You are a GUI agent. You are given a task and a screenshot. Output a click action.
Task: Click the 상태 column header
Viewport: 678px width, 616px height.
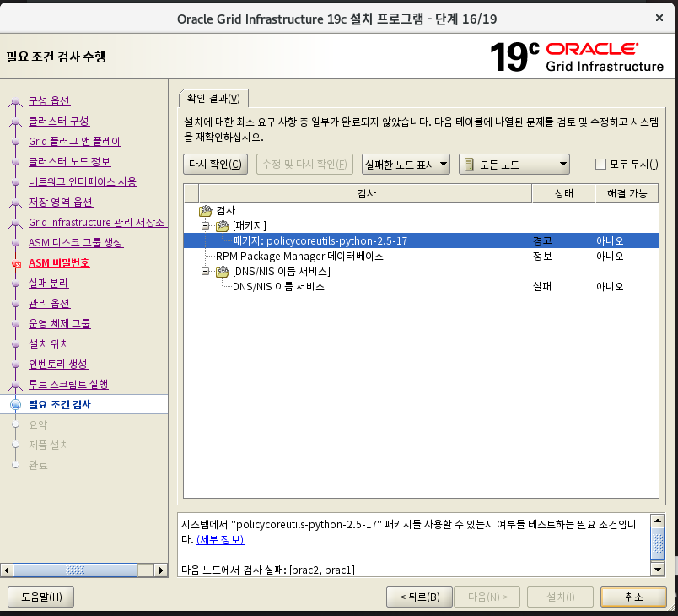click(564, 193)
